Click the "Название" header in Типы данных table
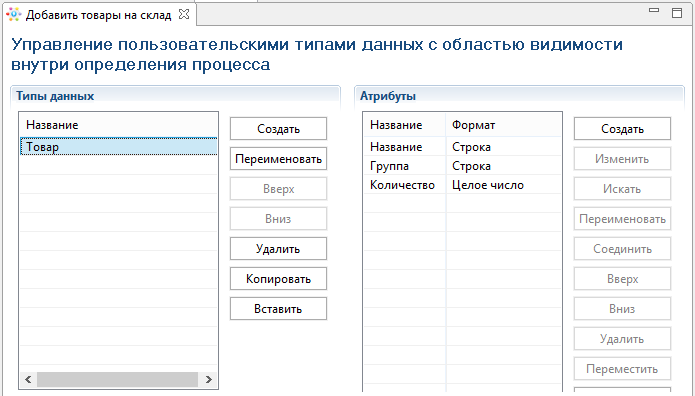This screenshot has width=695, height=396. (x=119, y=125)
